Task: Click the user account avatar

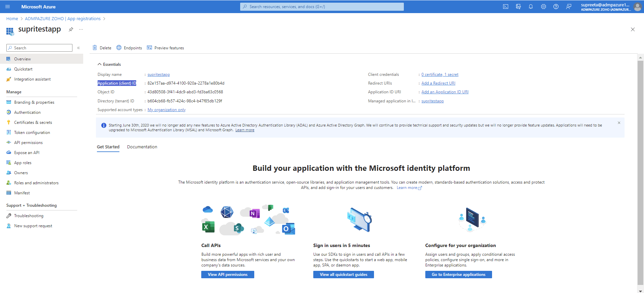Action: (637, 7)
